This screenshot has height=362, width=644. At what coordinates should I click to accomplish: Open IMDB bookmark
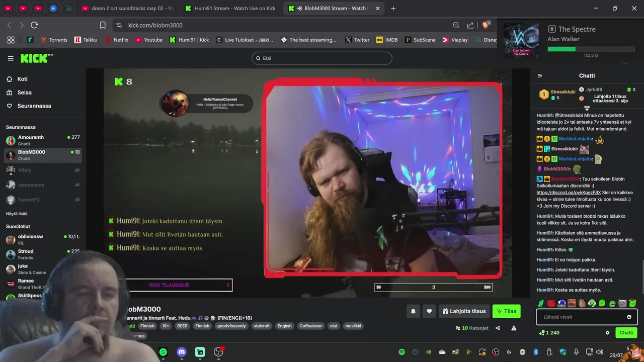pyautogui.click(x=387, y=40)
